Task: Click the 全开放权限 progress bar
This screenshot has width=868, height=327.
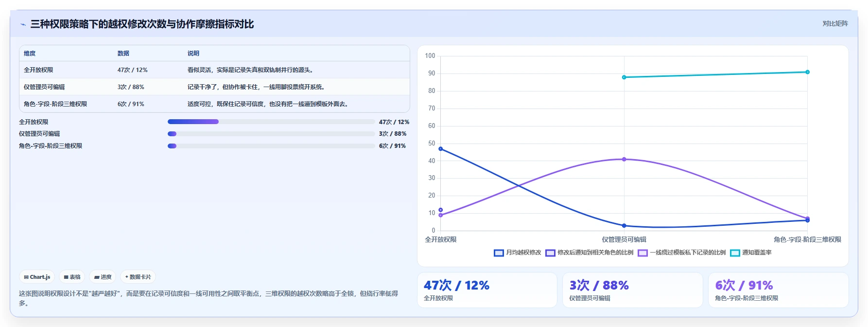Action: 271,122
